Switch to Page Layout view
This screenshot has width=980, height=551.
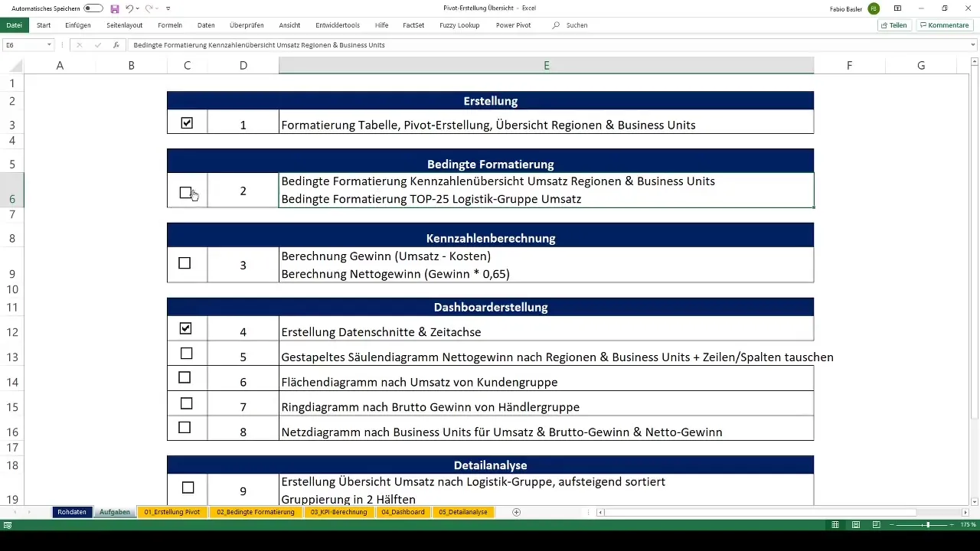coord(856,525)
